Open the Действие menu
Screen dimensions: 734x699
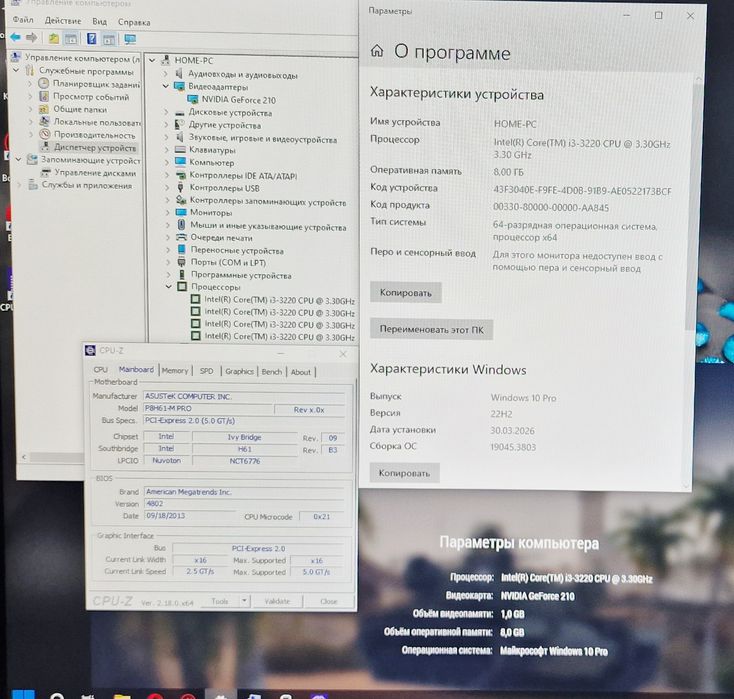[63, 21]
